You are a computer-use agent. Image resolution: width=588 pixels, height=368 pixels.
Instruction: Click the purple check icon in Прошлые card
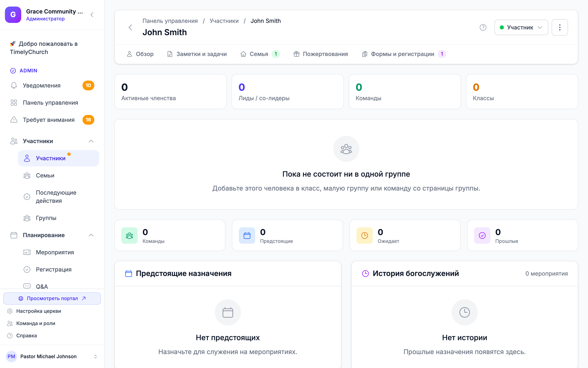pos(482,235)
